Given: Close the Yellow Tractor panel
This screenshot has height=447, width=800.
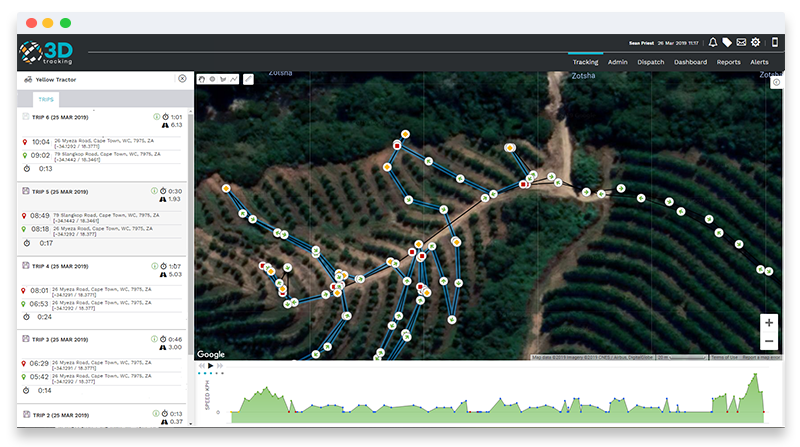Looking at the screenshot, I should click(x=182, y=78).
